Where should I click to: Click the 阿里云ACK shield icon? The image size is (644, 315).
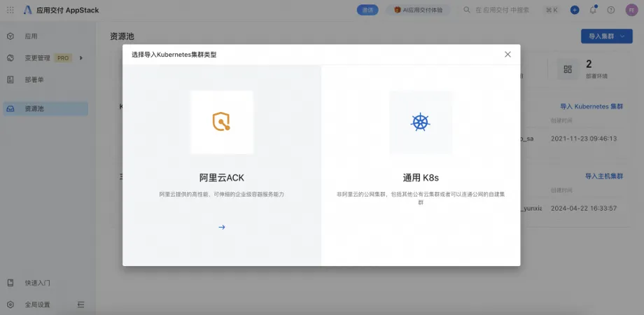221,122
